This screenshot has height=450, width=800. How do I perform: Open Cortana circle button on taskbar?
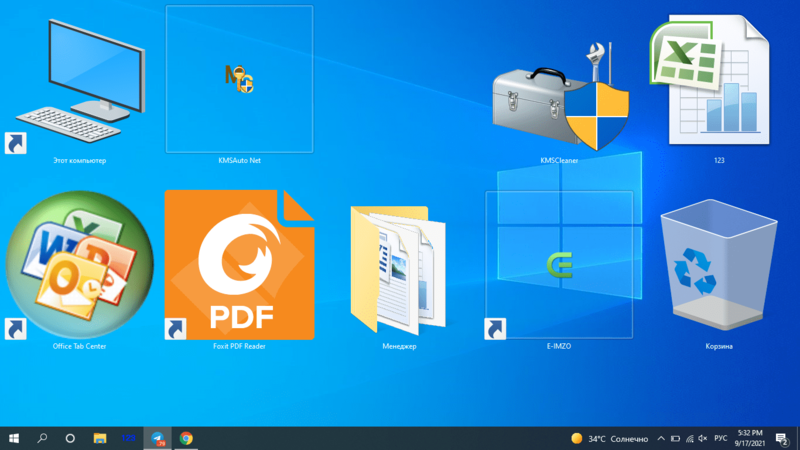pyautogui.click(x=70, y=438)
